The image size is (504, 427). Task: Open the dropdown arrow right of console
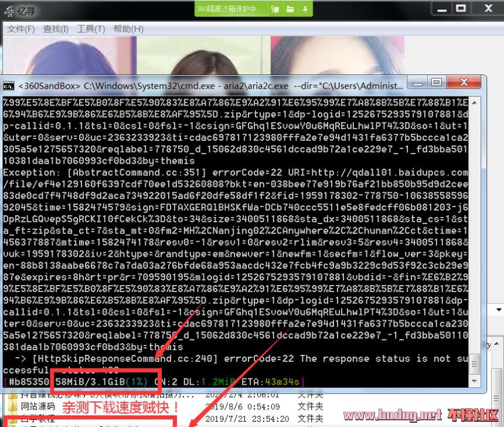point(499,310)
